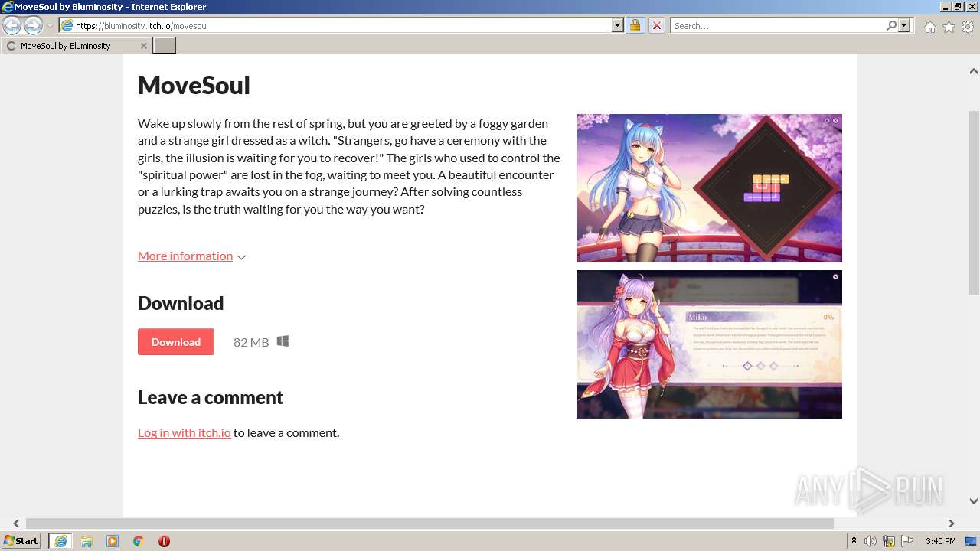Go forward with the browser Forward arrow
The height and width of the screenshot is (551, 980).
pos(33,25)
